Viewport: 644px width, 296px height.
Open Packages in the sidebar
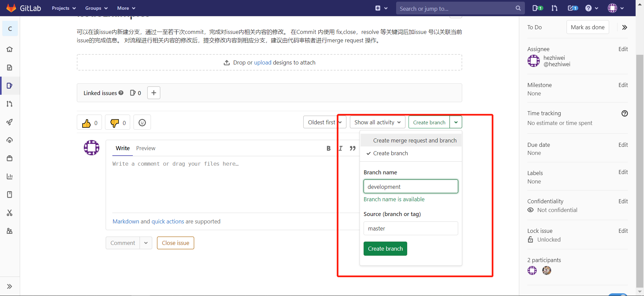click(x=10, y=158)
